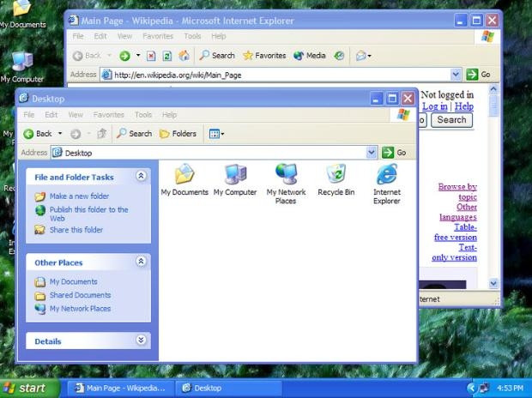The width and height of the screenshot is (532, 398).
Task: Open Search in the Desktop explorer toolbar
Action: tap(134, 134)
